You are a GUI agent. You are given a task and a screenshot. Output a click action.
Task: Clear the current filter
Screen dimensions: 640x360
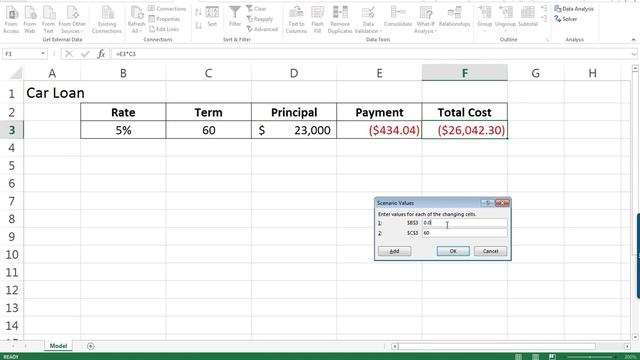tap(256, 9)
